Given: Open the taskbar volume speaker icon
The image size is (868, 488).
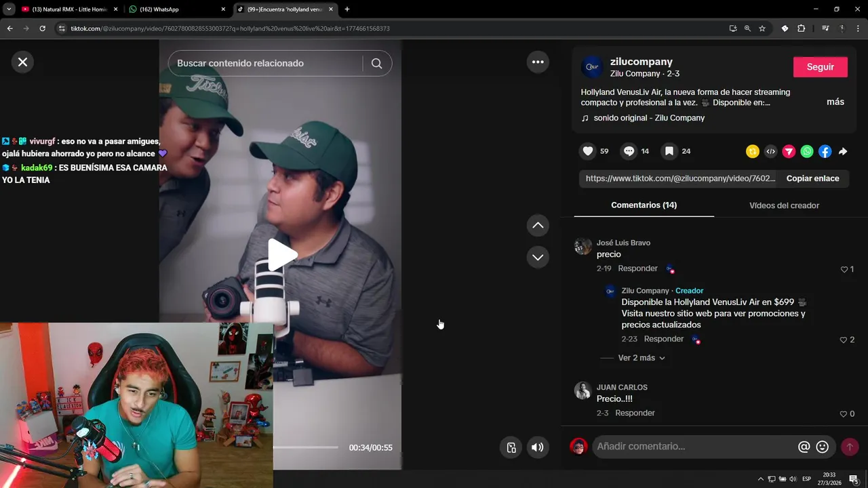Looking at the screenshot, I should pyautogui.click(x=793, y=479).
